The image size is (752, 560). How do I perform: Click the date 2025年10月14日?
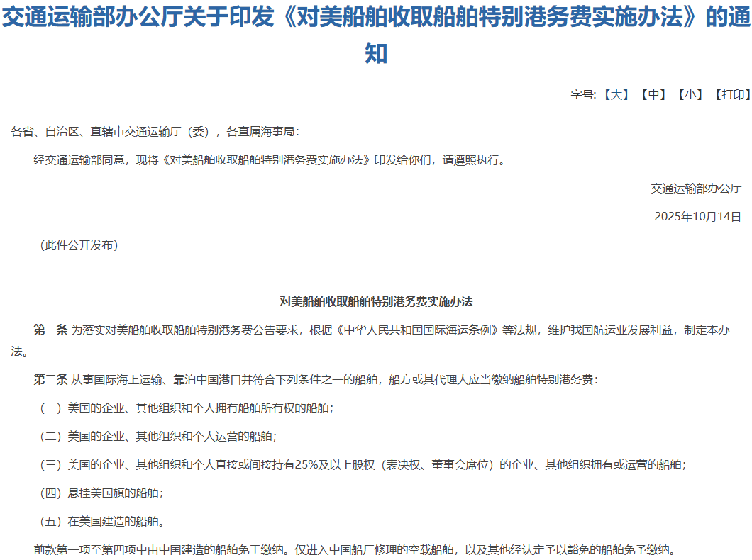[x=697, y=216]
